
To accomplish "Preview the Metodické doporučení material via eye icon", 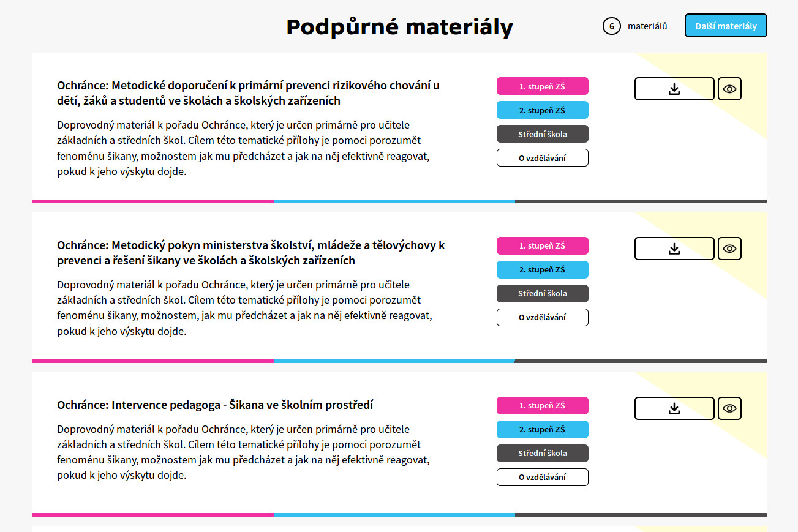I will [729, 89].
